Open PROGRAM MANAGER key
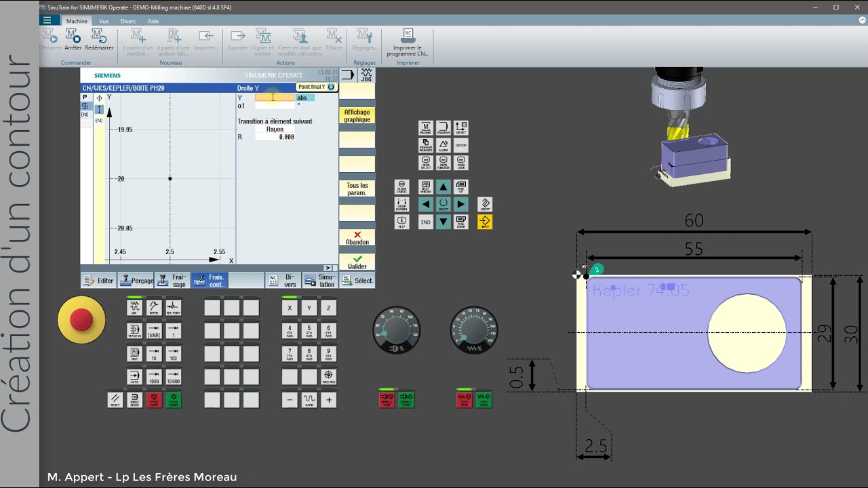868x488 pixels. pyautogui.click(x=425, y=145)
